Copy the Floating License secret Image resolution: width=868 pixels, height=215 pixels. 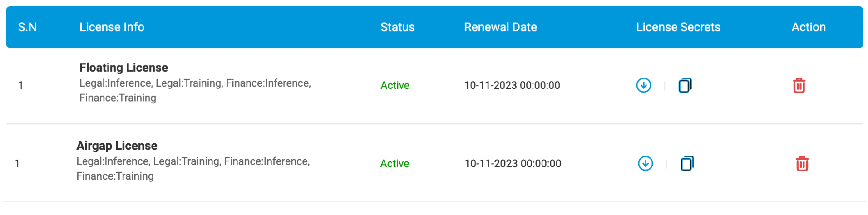click(685, 85)
